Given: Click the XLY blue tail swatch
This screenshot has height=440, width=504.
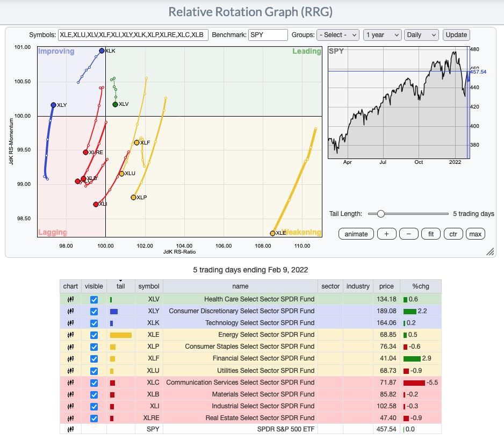Looking at the screenshot, I should pyautogui.click(x=114, y=312).
